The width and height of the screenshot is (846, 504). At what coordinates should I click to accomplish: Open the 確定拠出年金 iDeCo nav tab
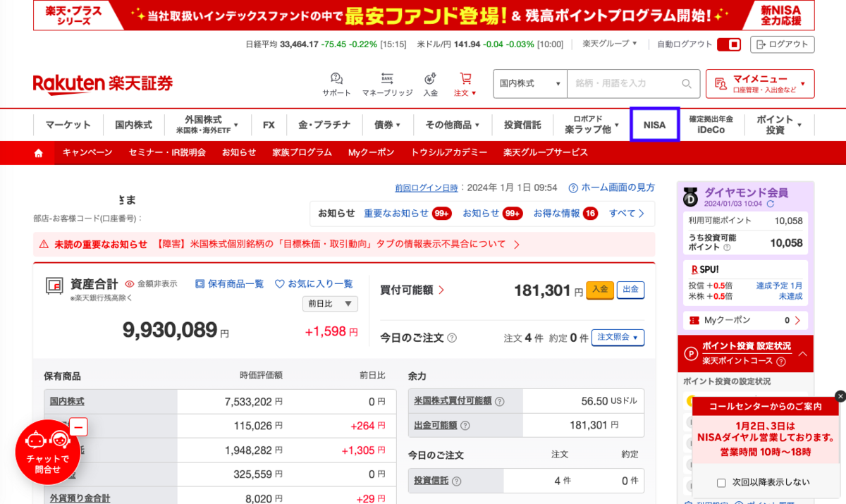tap(711, 125)
